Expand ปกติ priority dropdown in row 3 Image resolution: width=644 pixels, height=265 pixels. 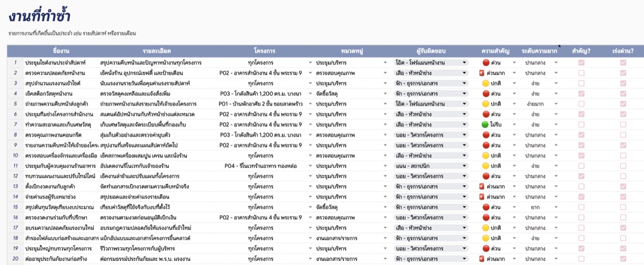click(x=515, y=83)
